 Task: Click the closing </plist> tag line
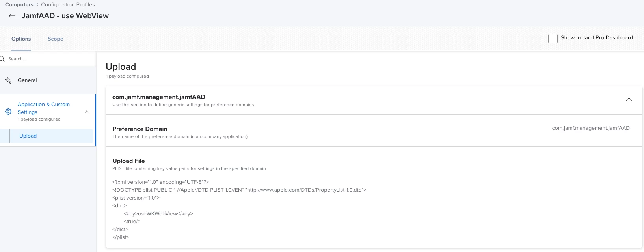click(121, 237)
